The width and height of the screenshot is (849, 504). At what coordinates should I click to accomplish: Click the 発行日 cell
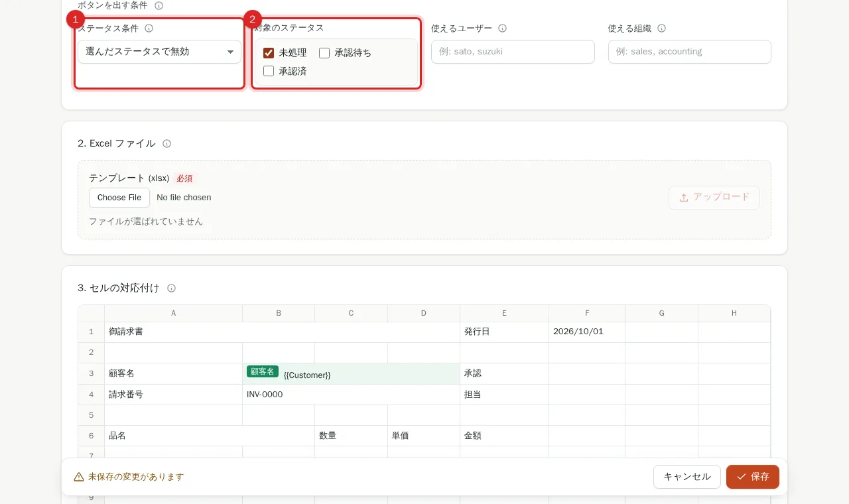coord(505,332)
